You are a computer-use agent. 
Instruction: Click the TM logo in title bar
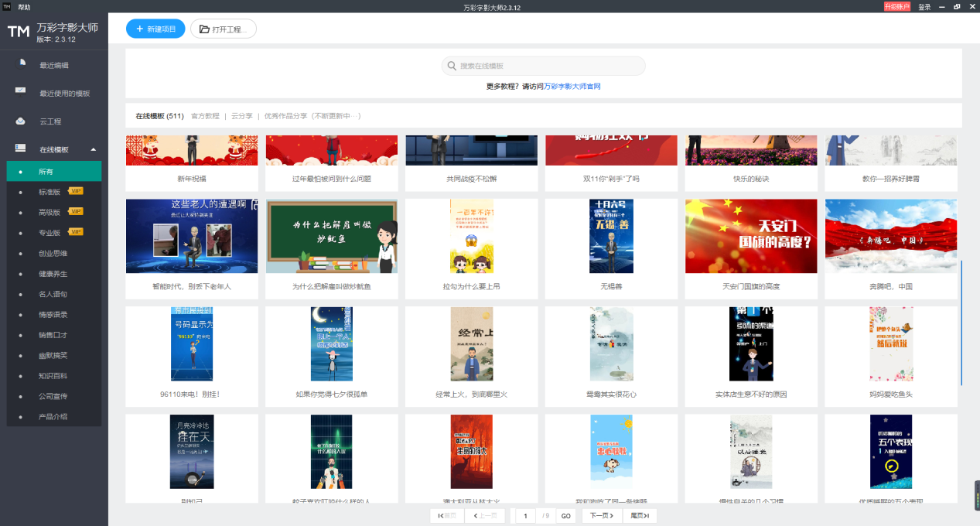(x=6, y=7)
